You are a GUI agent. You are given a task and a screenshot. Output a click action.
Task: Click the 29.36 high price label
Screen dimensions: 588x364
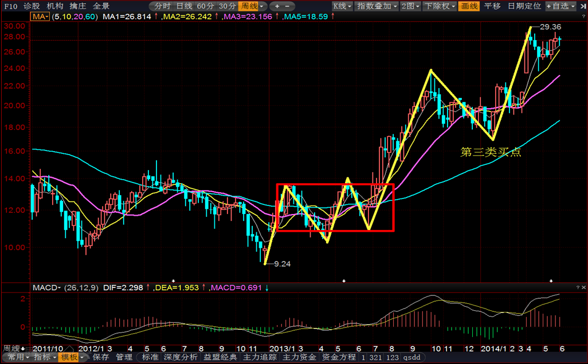551,26
